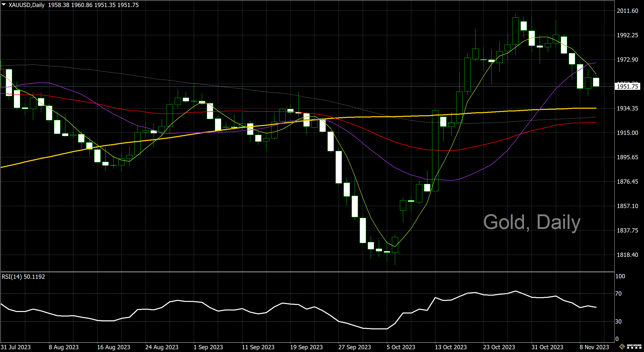Click the 8 Nov 2023 date label
644x352 pixels.
pos(594,347)
